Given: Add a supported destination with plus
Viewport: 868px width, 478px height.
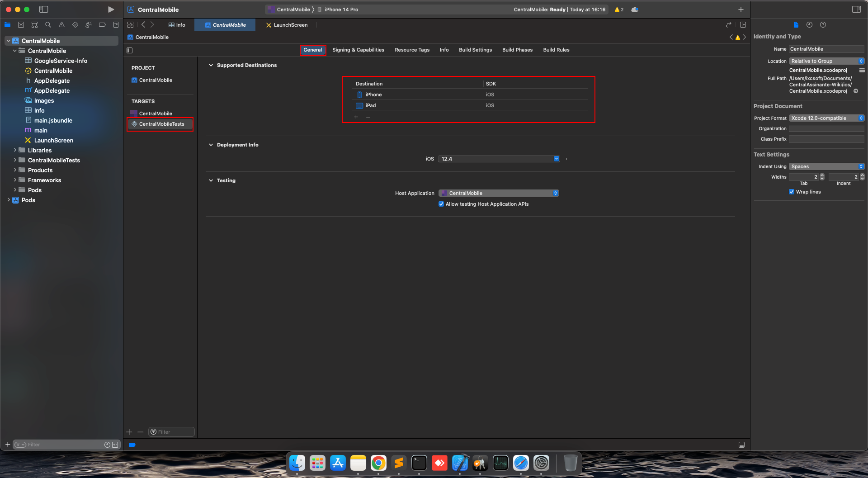Looking at the screenshot, I should 356,117.
